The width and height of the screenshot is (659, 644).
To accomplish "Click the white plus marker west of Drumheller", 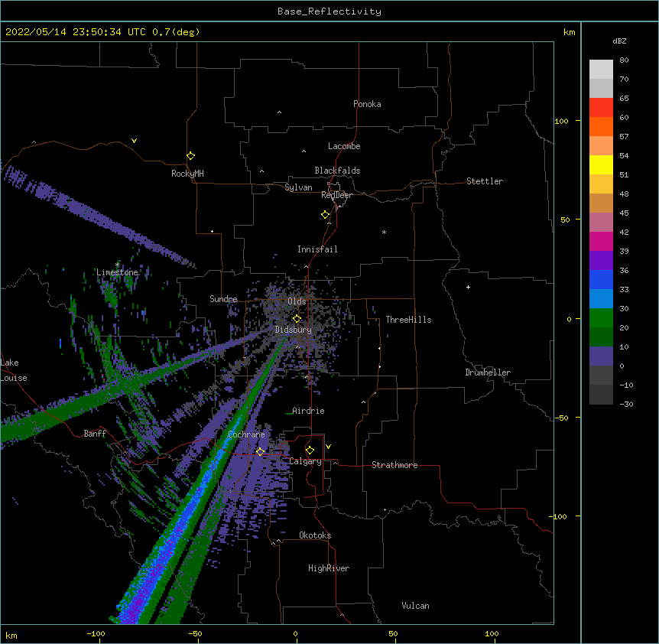I will coord(468,287).
